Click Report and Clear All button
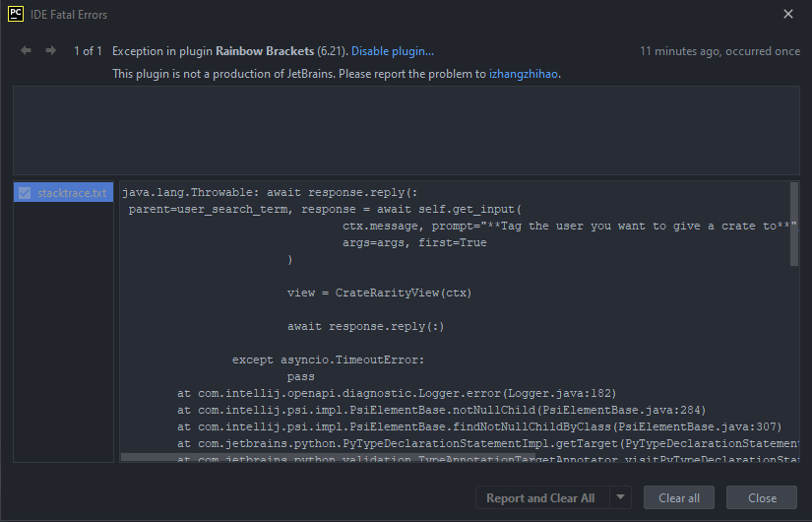Image resolution: width=812 pixels, height=522 pixels. [x=540, y=498]
